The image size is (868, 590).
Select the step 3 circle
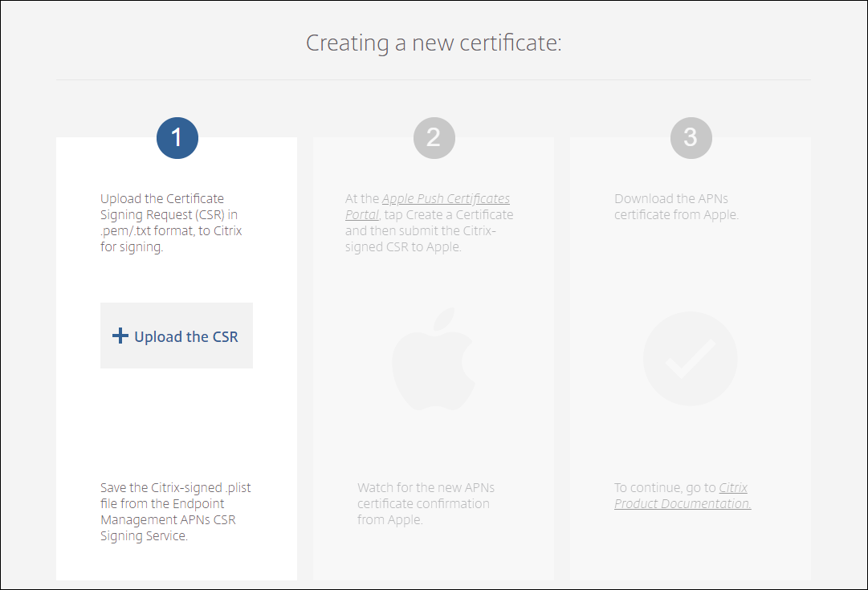[x=691, y=138]
